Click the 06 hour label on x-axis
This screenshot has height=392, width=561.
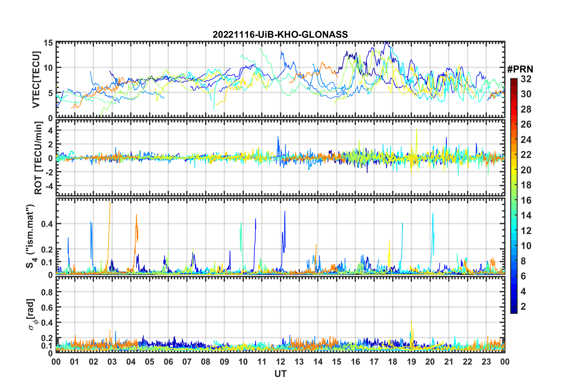click(168, 362)
